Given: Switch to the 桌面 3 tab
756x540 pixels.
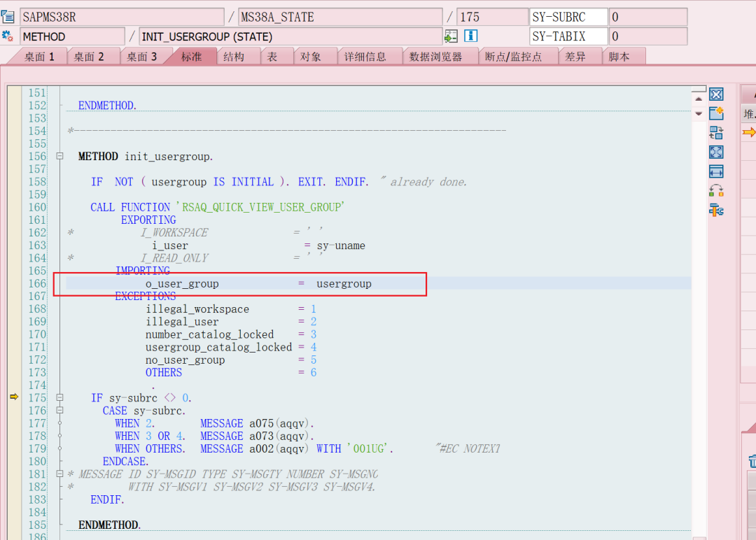Looking at the screenshot, I should click(x=141, y=57).
